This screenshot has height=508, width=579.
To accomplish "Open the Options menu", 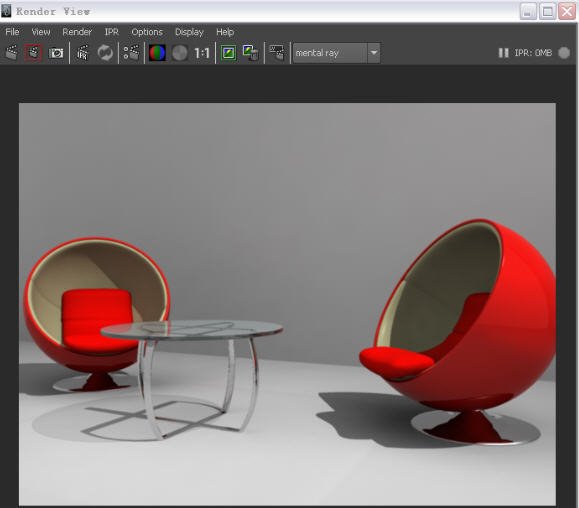I will pyautogui.click(x=147, y=32).
